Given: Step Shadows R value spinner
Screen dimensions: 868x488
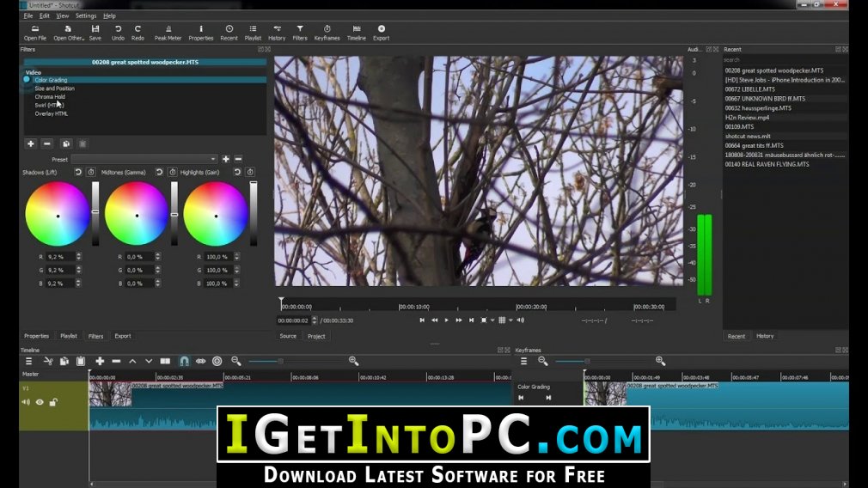Looking at the screenshot, I should point(78,257).
